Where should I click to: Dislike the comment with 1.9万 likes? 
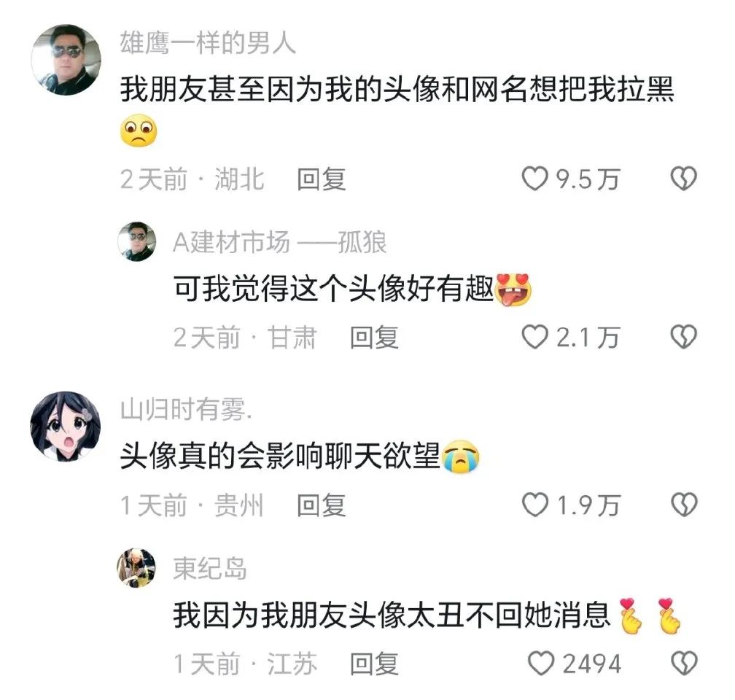[683, 505]
